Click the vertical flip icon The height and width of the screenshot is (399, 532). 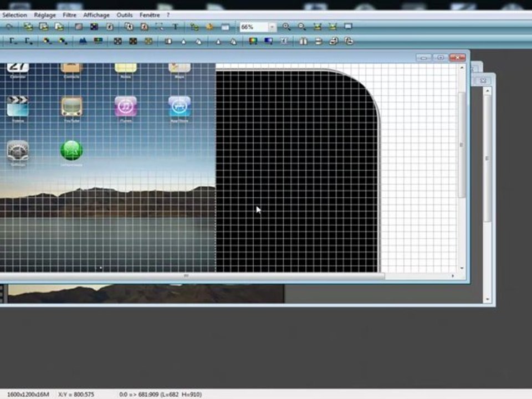pos(319,41)
